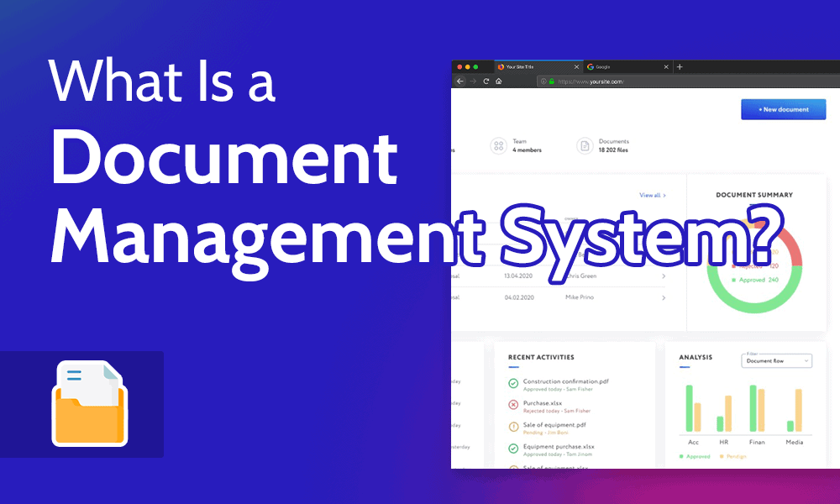Click the Team members icon

pyautogui.click(x=499, y=144)
